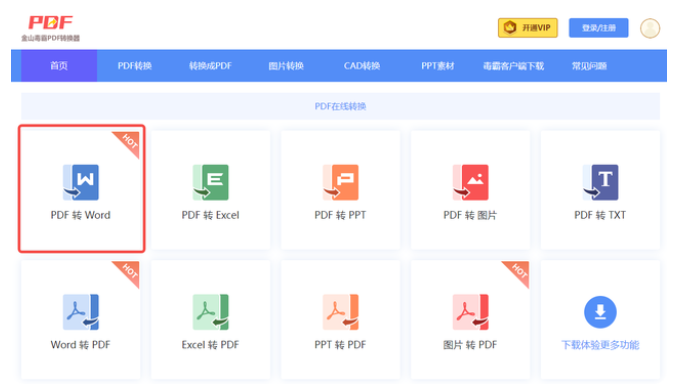The image size is (674, 390).
Task: Click the 'PPT 转 PDF' label
Action: point(340,345)
